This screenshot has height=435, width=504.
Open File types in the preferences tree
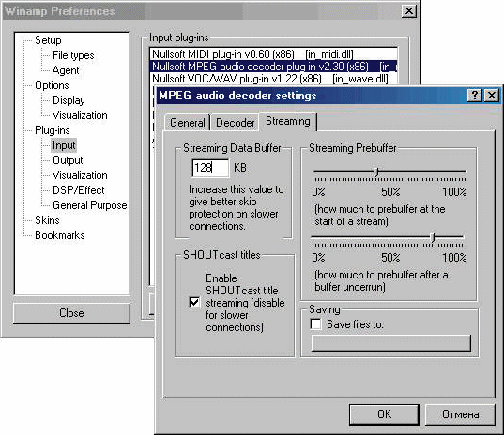pos(73,55)
